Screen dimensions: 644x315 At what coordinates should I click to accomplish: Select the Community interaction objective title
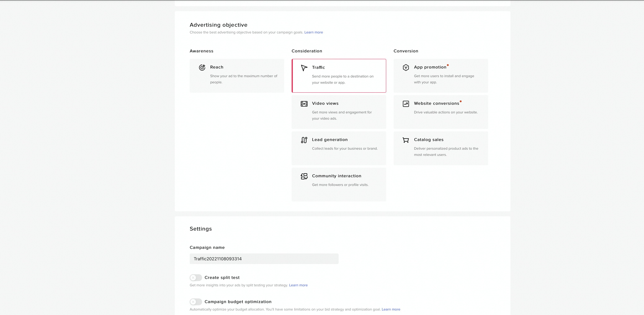click(336, 176)
